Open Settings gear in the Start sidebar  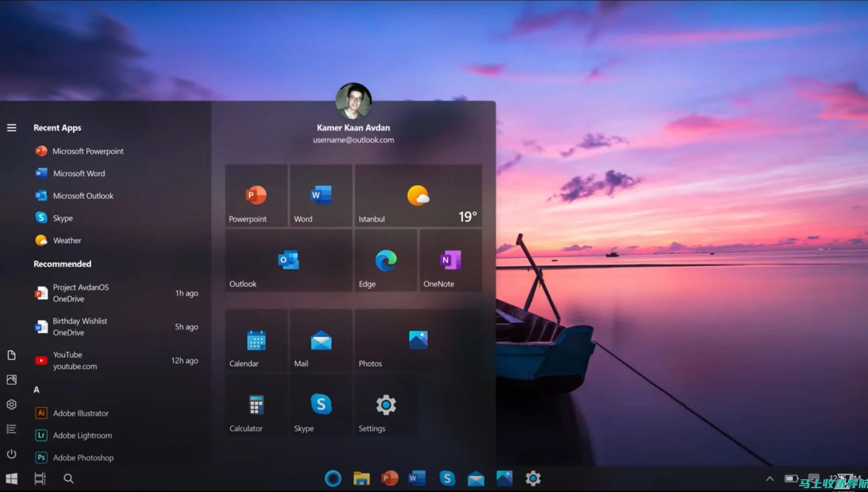coord(12,404)
